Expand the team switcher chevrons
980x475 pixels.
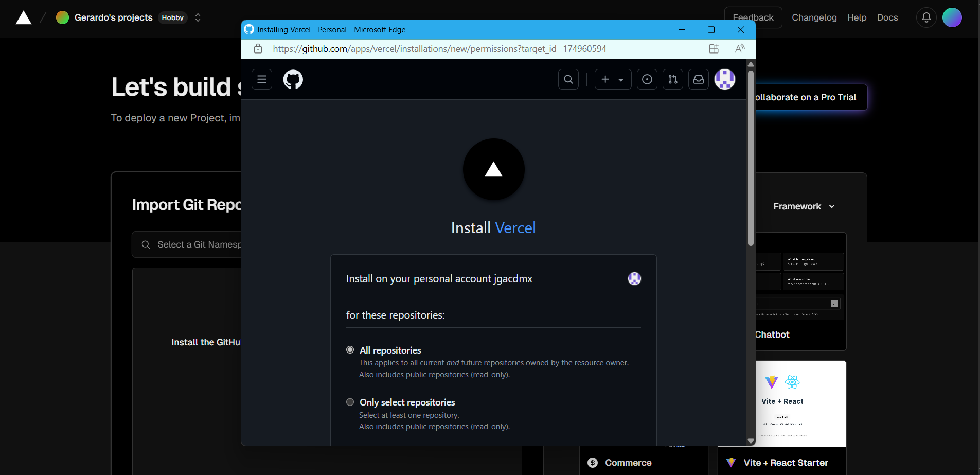(198, 17)
